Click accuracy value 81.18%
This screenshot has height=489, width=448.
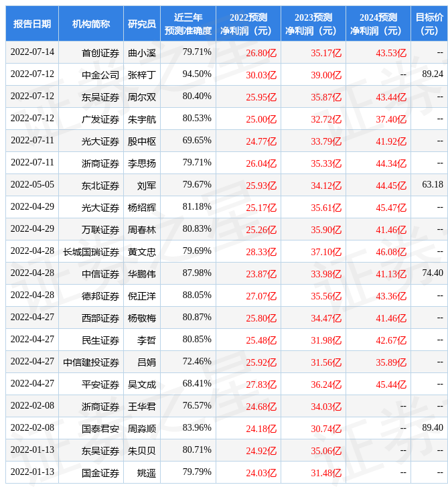(197, 207)
